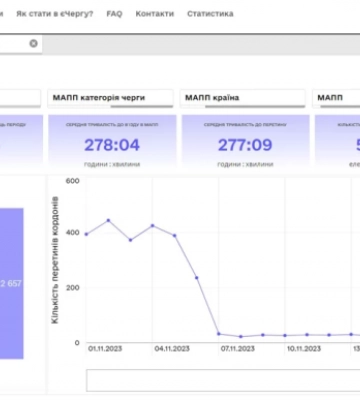The image size is (360, 400).
Task: Click the chart peak point near 02.11.2023
Action: [108, 220]
